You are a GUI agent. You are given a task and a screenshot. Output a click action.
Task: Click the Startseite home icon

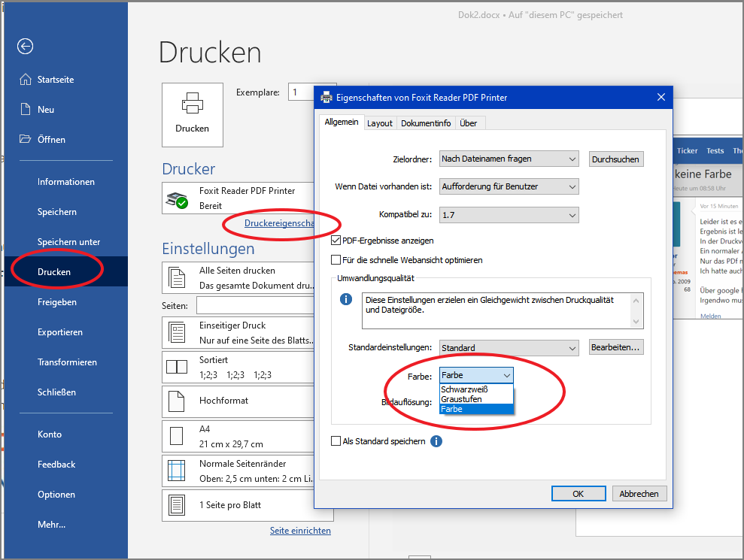point(25,79)
